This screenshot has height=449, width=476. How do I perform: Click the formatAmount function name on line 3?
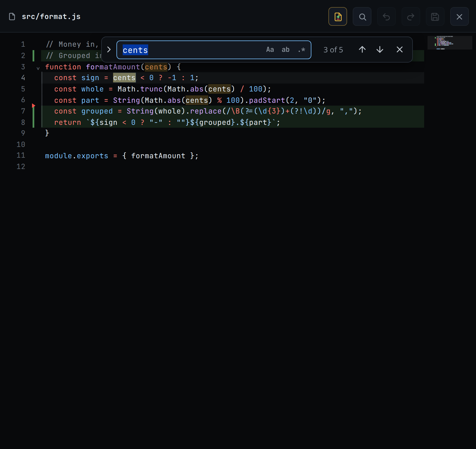click(113, 67)
